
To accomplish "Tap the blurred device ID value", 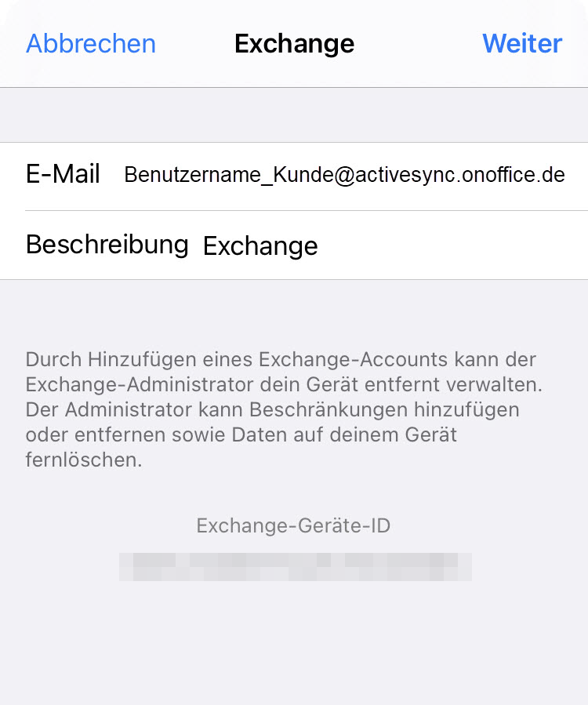I will pyautogui.click(x=295, y=566).
